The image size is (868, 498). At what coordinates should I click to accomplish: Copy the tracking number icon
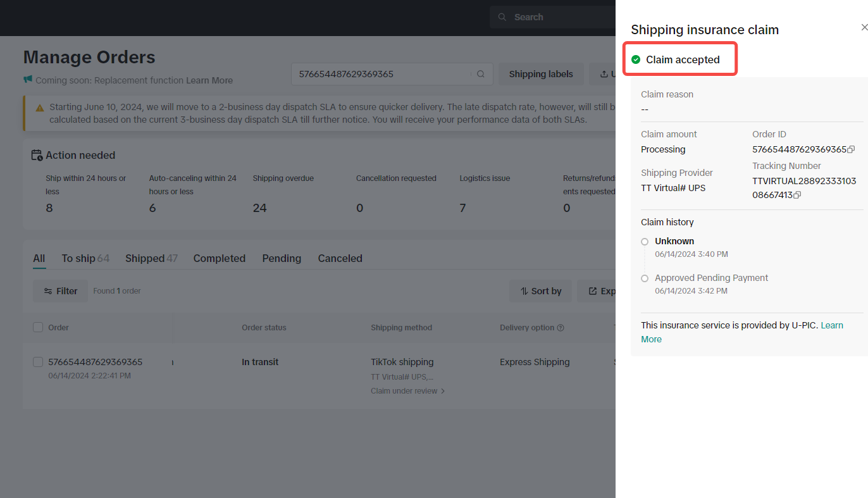(x=797, y=196)
